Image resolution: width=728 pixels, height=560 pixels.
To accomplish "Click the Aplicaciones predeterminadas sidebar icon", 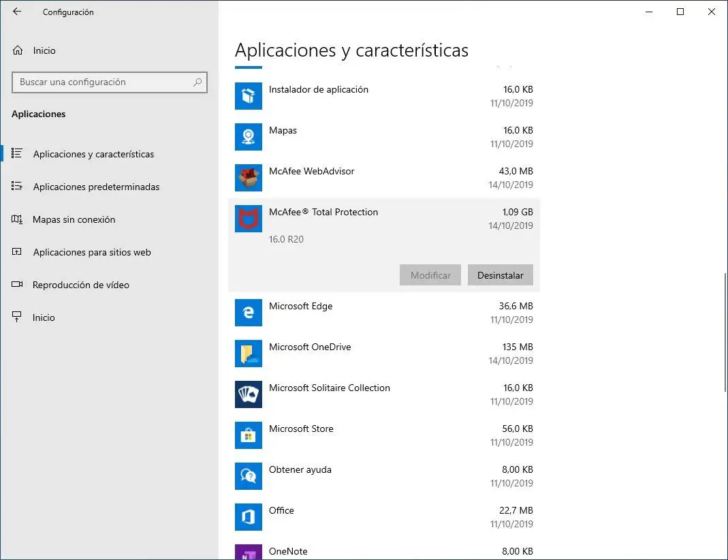I will tap(17, 186).
